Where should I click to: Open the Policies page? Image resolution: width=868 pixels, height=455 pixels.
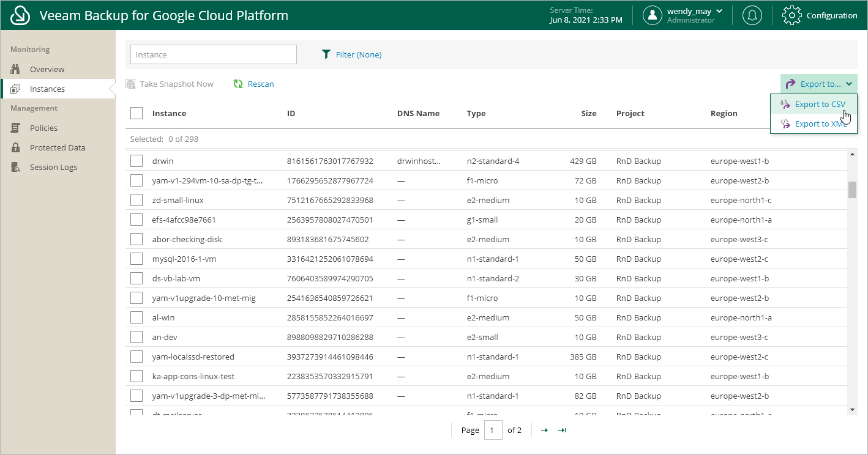[43, 128]
